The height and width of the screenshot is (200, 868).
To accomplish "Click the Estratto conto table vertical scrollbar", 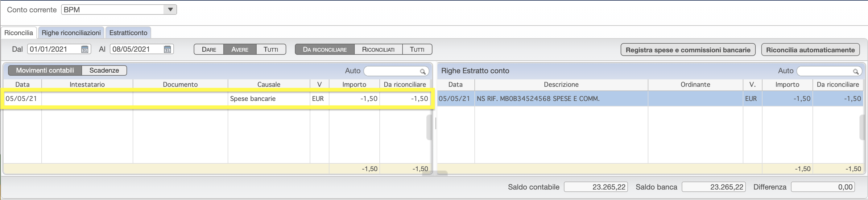I will [862, 127].
